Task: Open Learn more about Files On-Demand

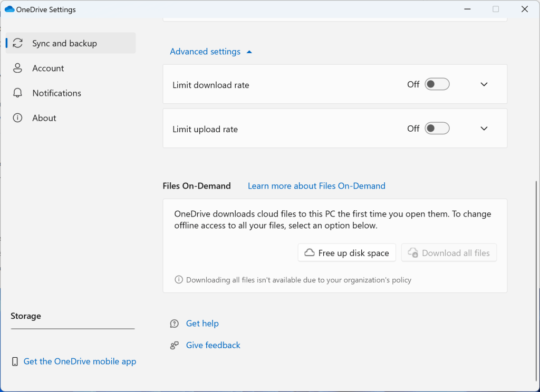Action: (316, 185)
